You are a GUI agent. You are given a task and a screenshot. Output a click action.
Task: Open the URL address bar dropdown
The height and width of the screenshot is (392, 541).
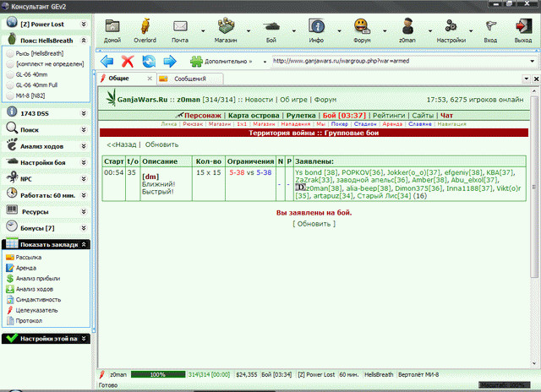pos(533,62)
